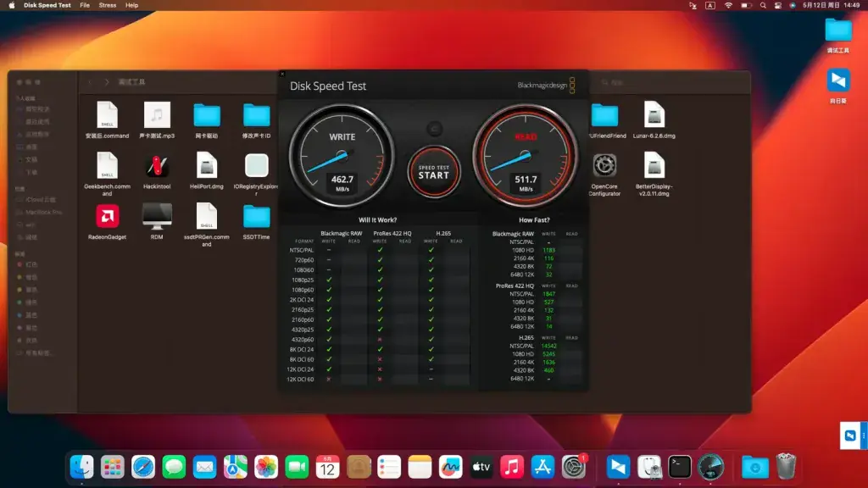Select RadeonGadget app in Finder
Image resolution: width=868 pixels, height=488 pixels.
coord(108,221)
